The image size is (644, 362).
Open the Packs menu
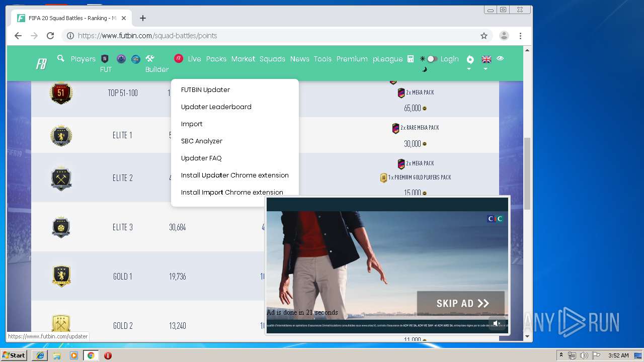click(x=216, y=59)
